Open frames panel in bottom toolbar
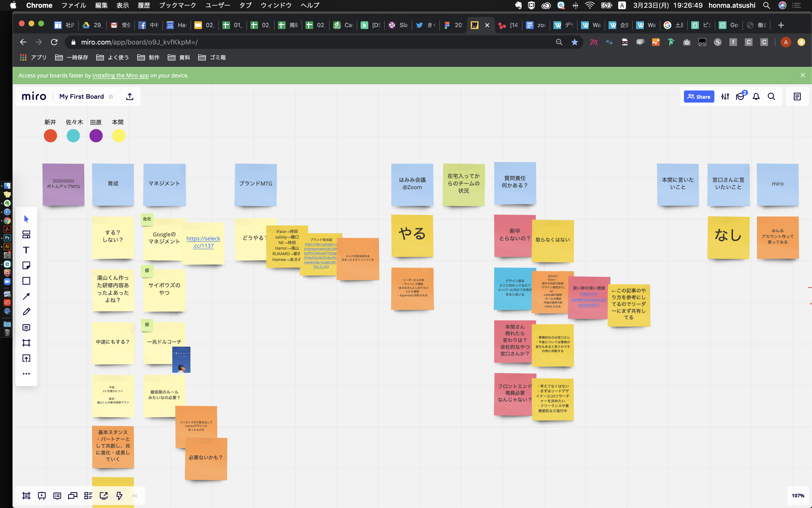Image resolution: width=812 pixels, height=508 pixels. click(x=26, y=496)
